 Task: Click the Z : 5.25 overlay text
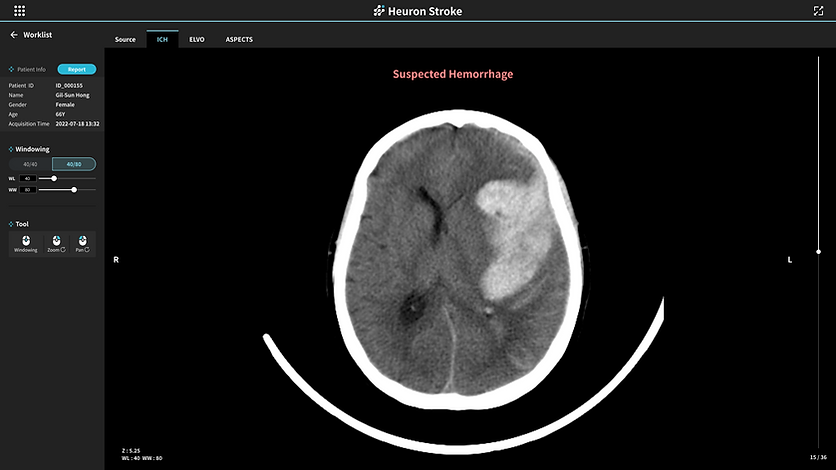131,451
